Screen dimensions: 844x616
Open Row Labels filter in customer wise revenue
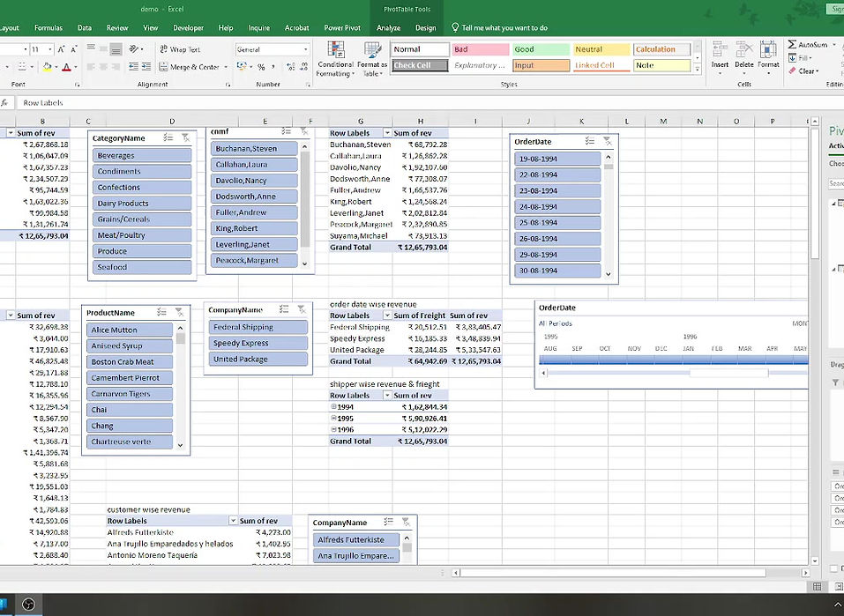pos(233,521)
